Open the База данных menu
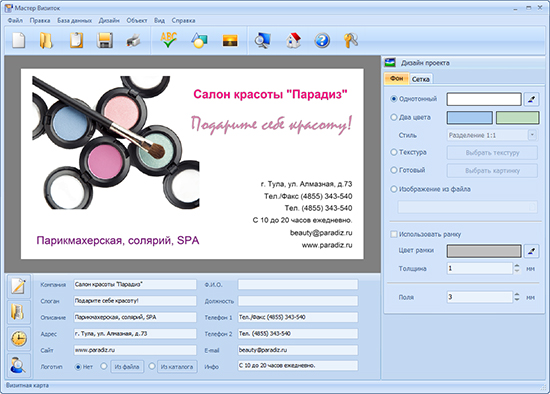 pos(74,20)
